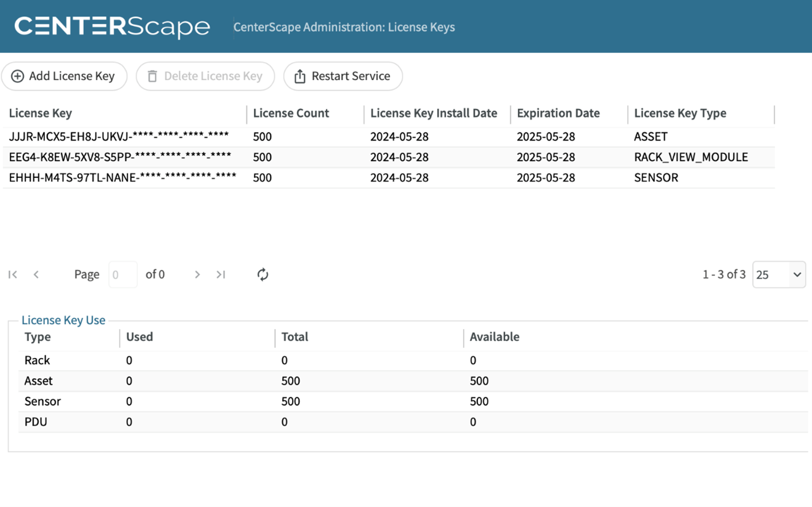Go to first page using pagination icon

pyautogui.click(x=13, y=275)
